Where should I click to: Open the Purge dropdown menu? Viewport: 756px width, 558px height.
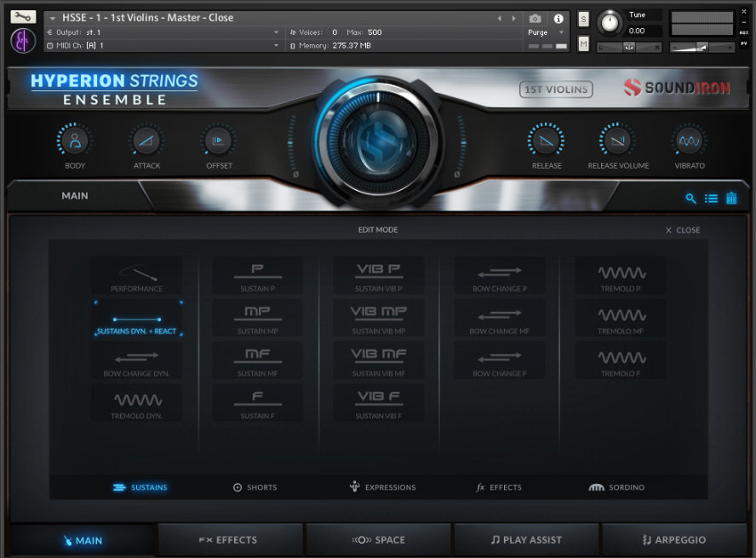click(546, 32)
